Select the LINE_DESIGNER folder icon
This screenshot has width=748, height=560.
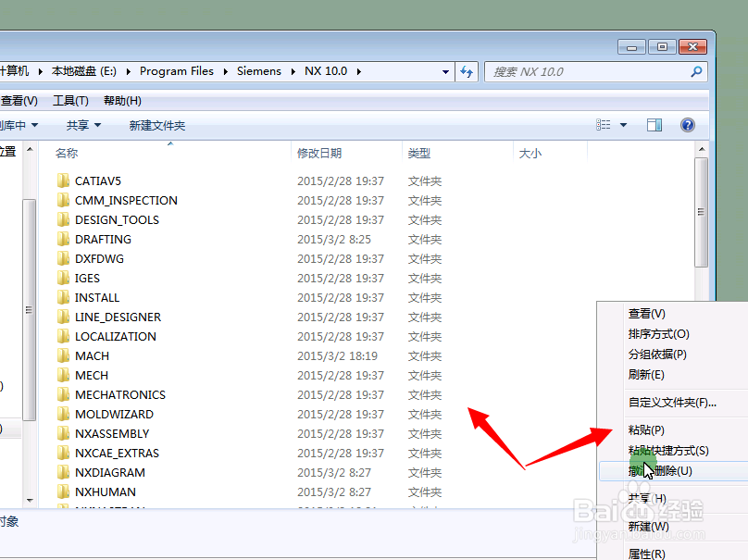[63, 317]
